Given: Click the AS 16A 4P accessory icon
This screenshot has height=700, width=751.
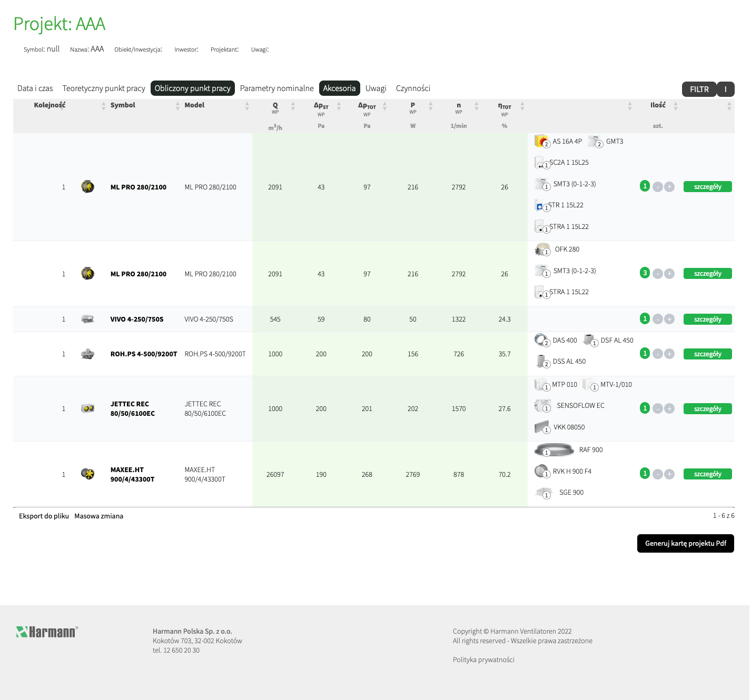Looking at the screenshot, I should click(541, 141).
